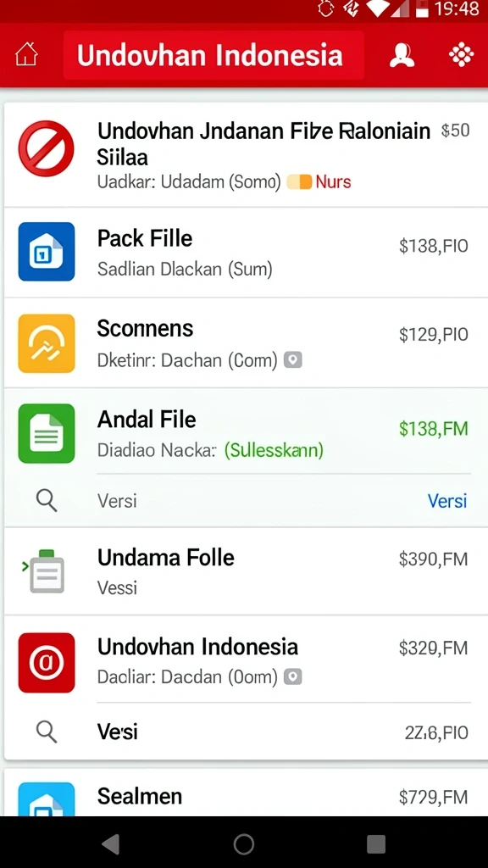Open the user profile icon
This screenshot has width=488, height=868.
click(x=402, y=55)
